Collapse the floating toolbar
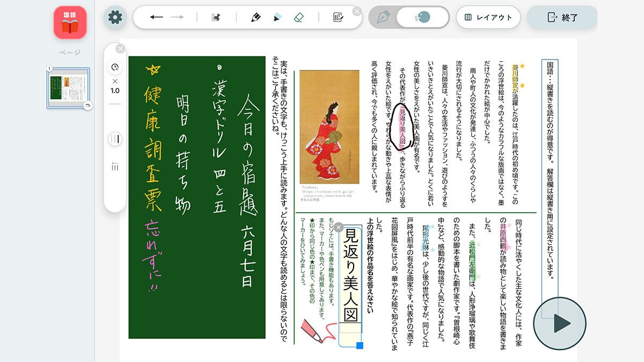 356,10
